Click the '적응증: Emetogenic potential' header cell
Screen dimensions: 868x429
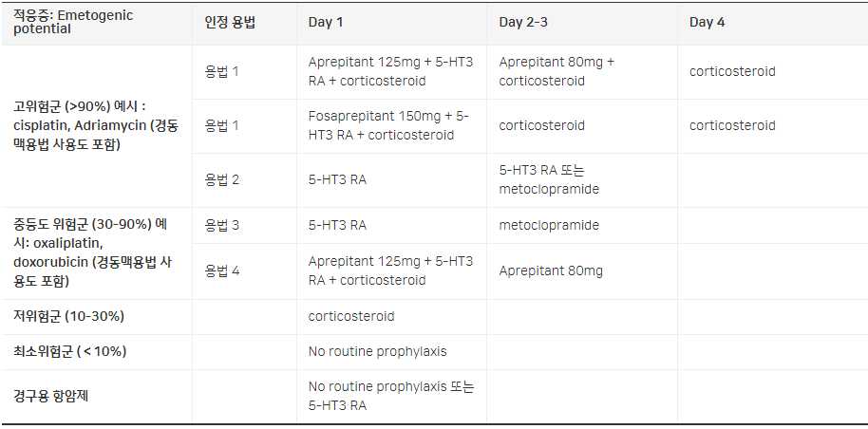tap(73, 22)
